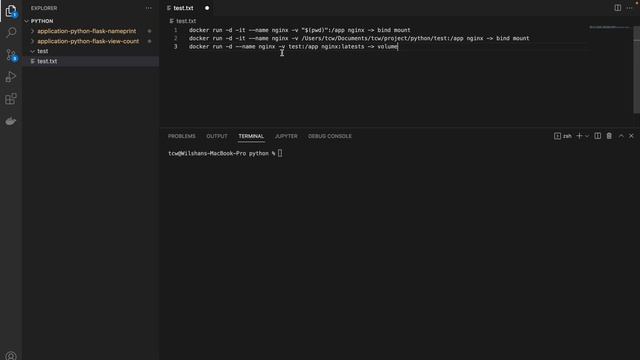The width and height of the screenshot is (640, 360).
Task: Click the editor minimap preview
Action: (x=610, y=27)
